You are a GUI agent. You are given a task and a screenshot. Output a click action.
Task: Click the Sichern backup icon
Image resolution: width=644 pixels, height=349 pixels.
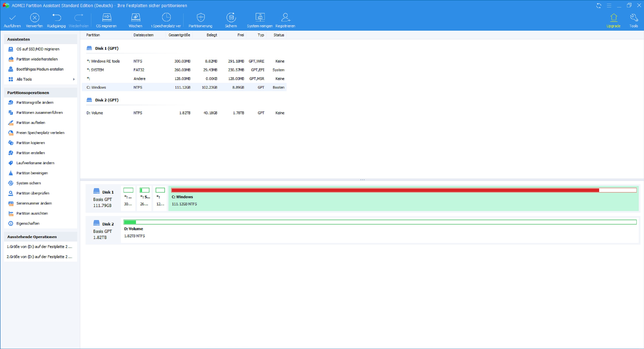pyautogui.click(x=231, y=17)
